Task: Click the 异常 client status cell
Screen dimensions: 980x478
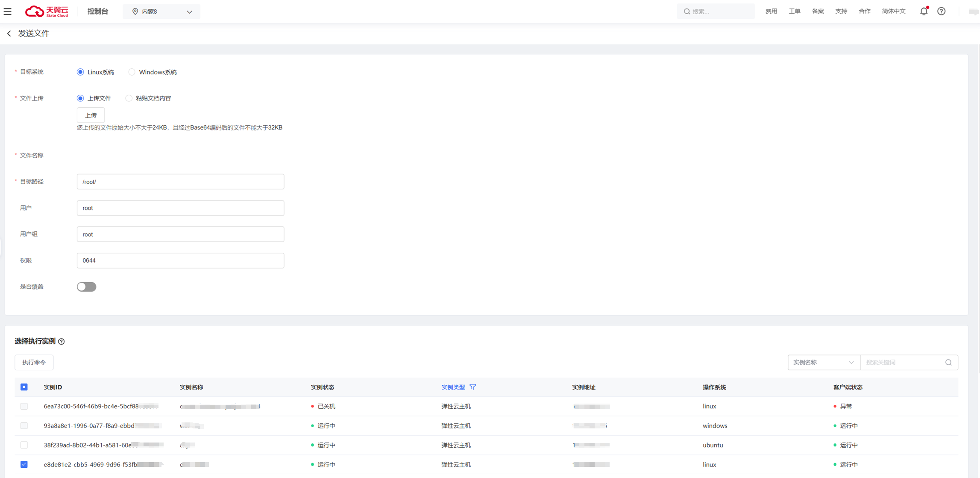Action: point(842,406)
